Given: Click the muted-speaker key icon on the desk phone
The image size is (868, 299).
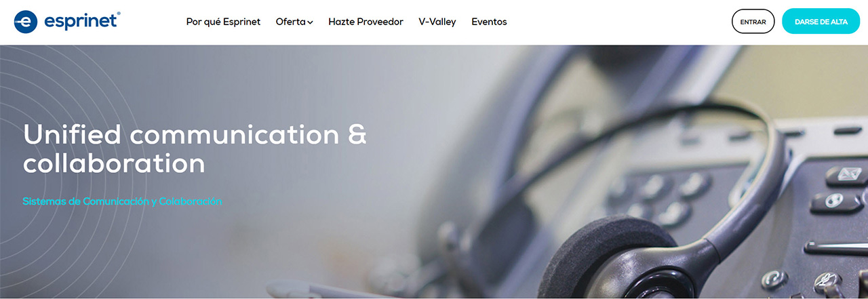Looking at the screenshot, I should click(825, 280).
